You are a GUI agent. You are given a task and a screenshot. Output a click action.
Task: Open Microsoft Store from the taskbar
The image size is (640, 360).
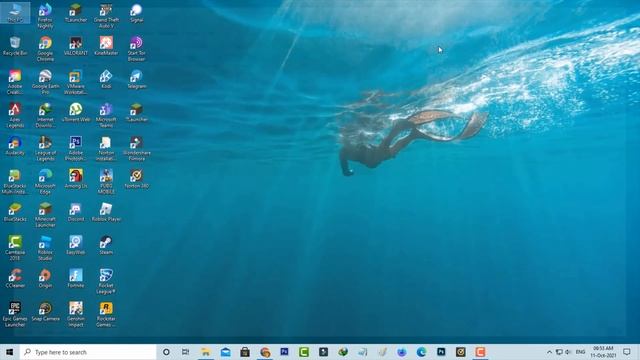pos(245,352)
